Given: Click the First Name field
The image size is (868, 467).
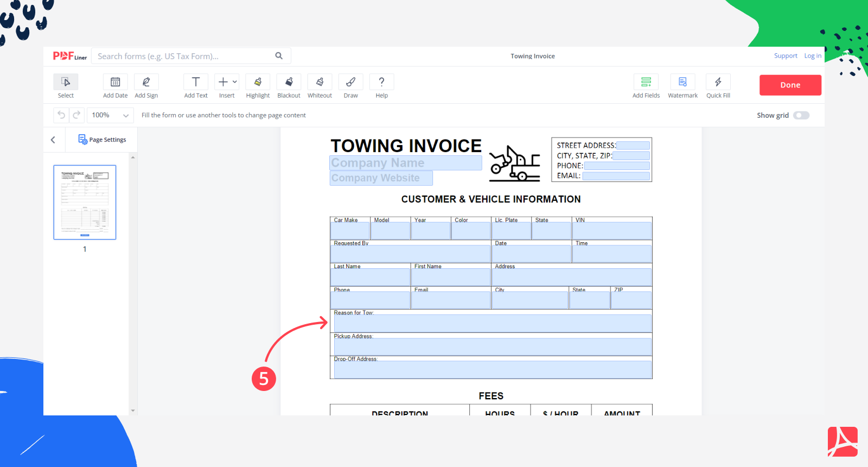Looking at the screenshot, I should pyautogui.click(x=451, y=277).
